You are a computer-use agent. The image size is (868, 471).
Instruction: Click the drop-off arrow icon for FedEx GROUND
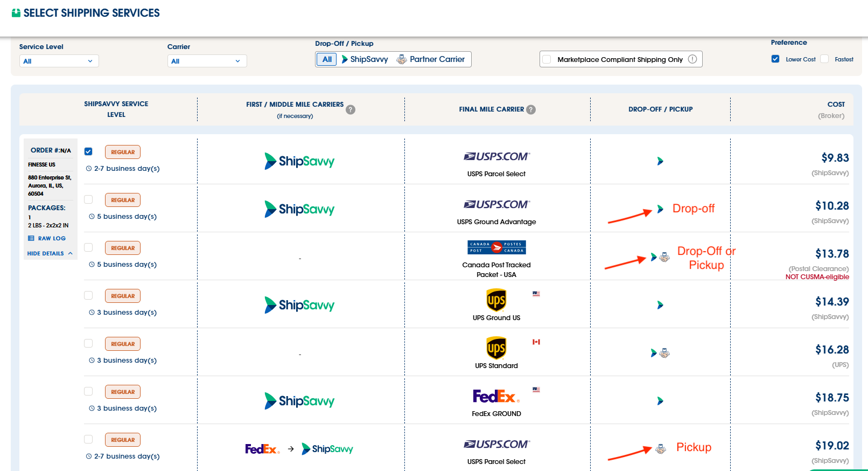point(660,401)
